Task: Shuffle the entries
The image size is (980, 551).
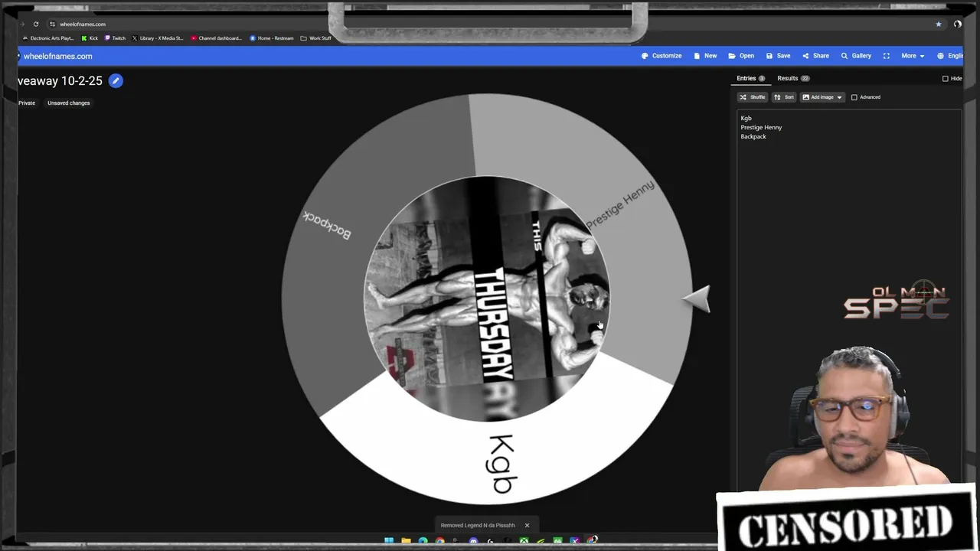Action: point(752,97)
